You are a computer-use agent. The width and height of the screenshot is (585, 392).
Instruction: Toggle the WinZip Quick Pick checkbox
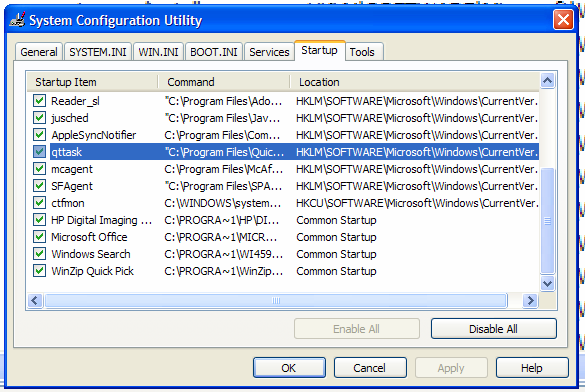coord(39,270)
